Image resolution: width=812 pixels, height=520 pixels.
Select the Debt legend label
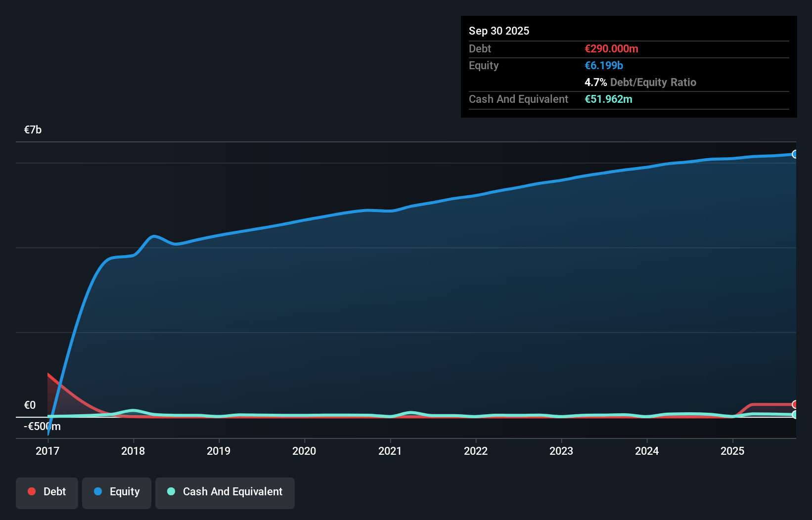pos(54,492)
